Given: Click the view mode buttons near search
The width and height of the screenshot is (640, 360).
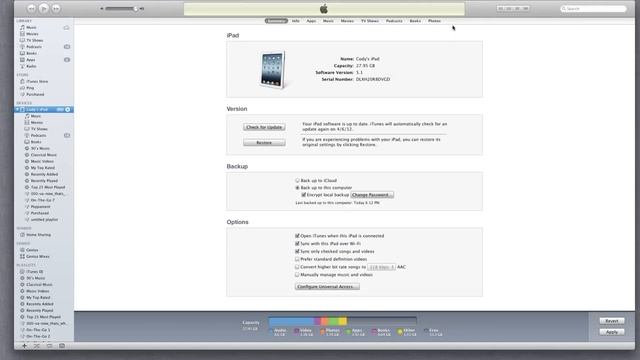Looking at the screenshot, I should tap(513, 9).
